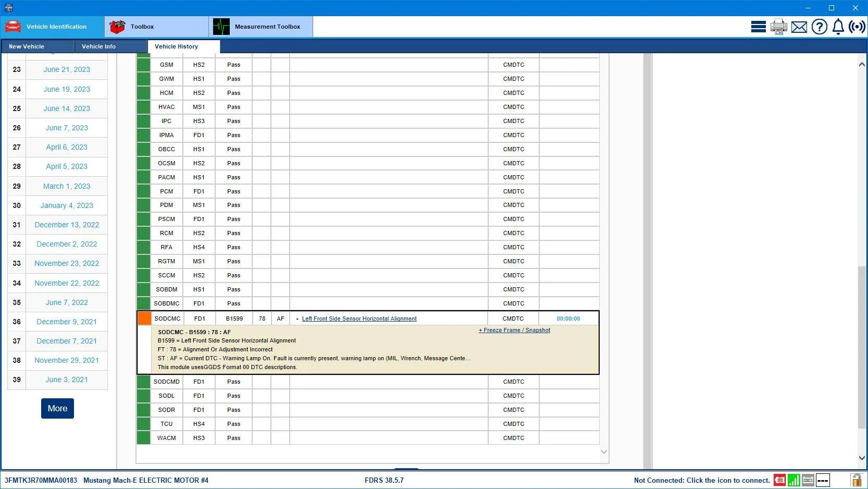Click row number 30 in history list
This screenshot has height=489, width=868.
[17, 205]
